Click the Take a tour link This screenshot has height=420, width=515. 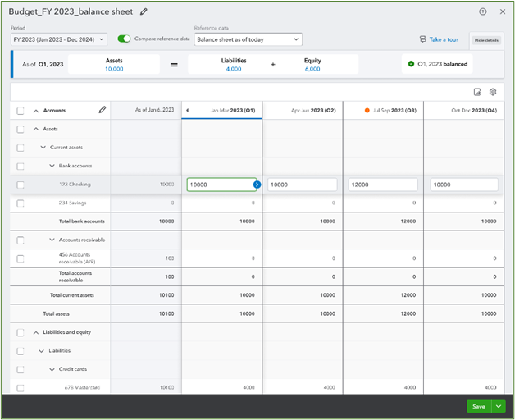pyautogui.click(x=439, y=39)
